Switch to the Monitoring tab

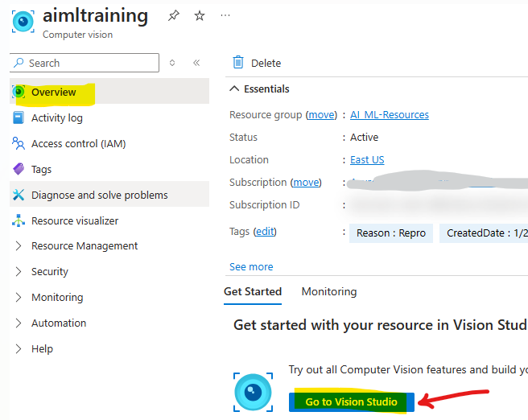coord(329,292)
